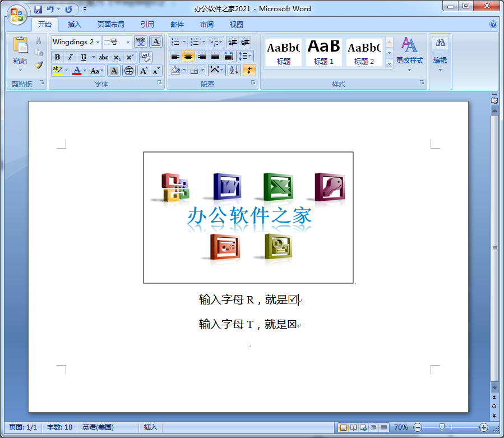Open the 引用 ribbon tab
The width and height of the screenshot is (504, 438).
click(x=147, y=25)
